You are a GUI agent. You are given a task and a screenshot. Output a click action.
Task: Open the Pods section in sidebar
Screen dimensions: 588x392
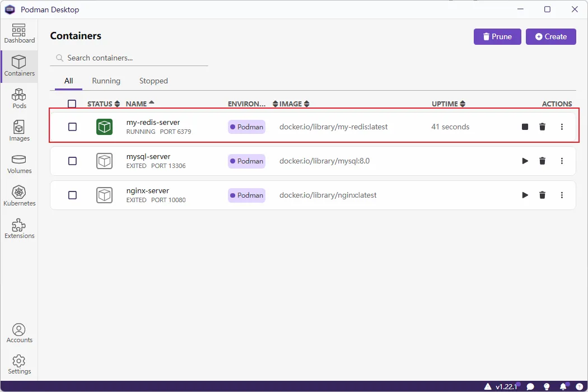click(x=19, y=98)
